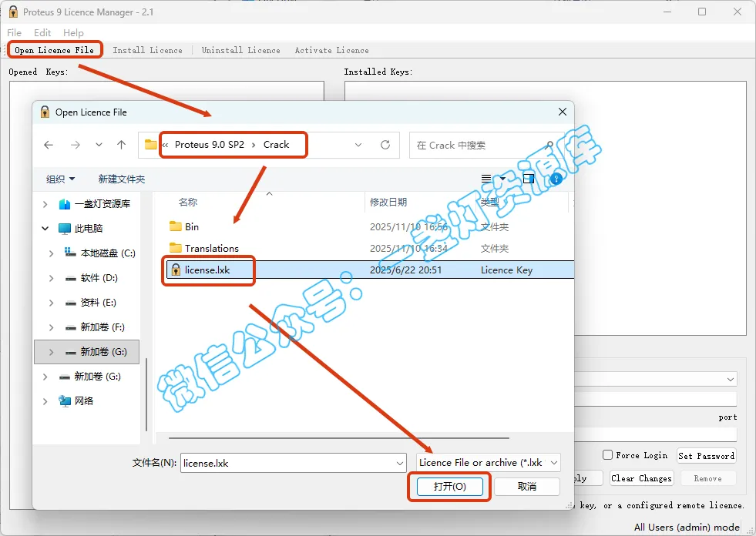
Task: Collapse the 此电脑 tree node
Action: coord(45,228)
